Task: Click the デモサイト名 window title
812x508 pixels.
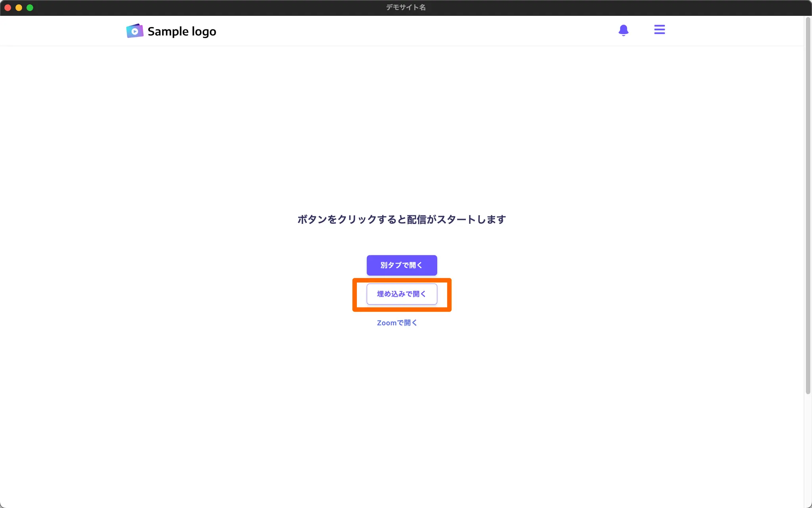Action: point(406,8)
